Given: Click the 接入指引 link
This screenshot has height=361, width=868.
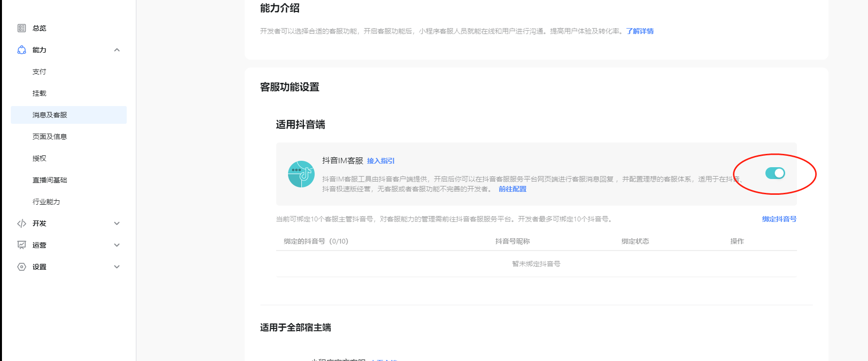Looking at the screenshot, I should click(x=381, y=161).
